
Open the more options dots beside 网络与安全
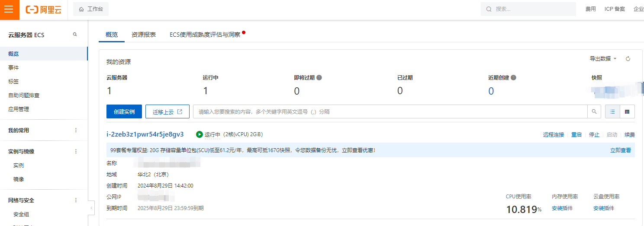coord(76,200)
